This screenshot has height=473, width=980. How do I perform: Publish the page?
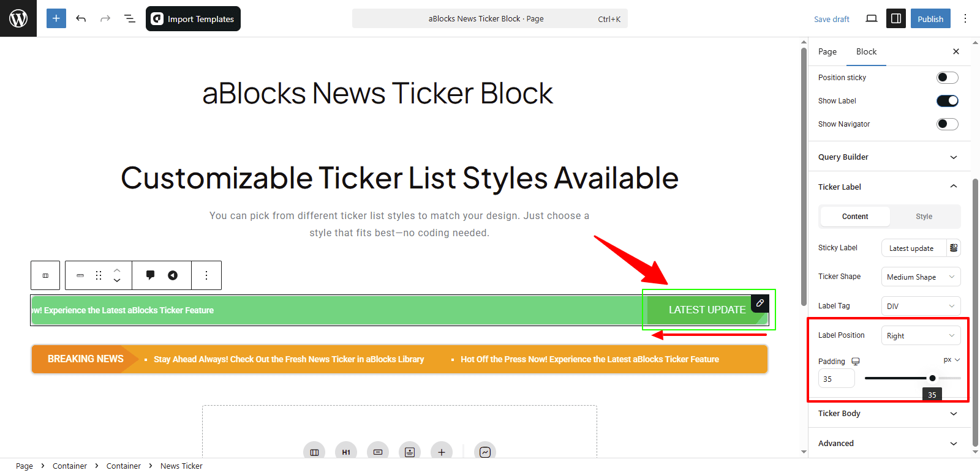pyautogui.click(x=930, y=18)
